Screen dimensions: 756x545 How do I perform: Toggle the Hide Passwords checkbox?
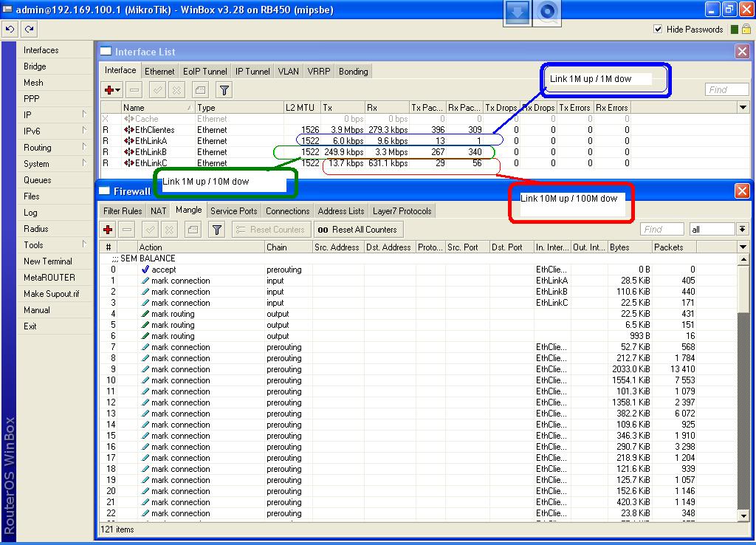coord(658,30)
